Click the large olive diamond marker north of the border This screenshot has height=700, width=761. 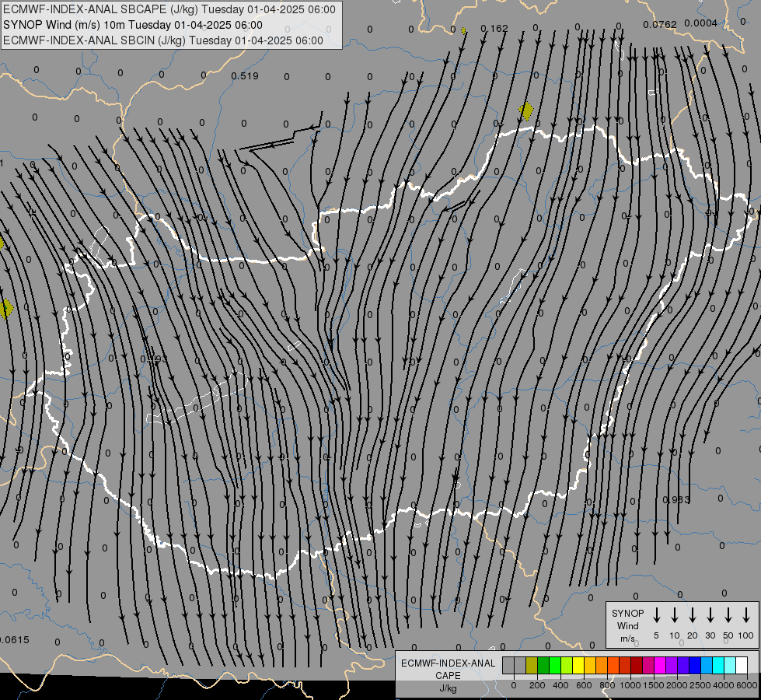(526, 111)
